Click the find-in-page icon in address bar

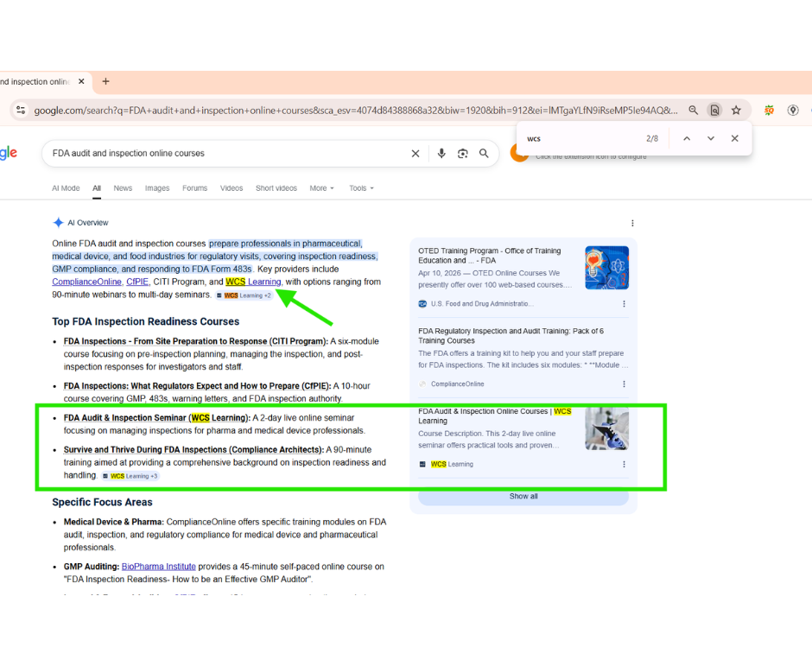[x=714, y=110]
